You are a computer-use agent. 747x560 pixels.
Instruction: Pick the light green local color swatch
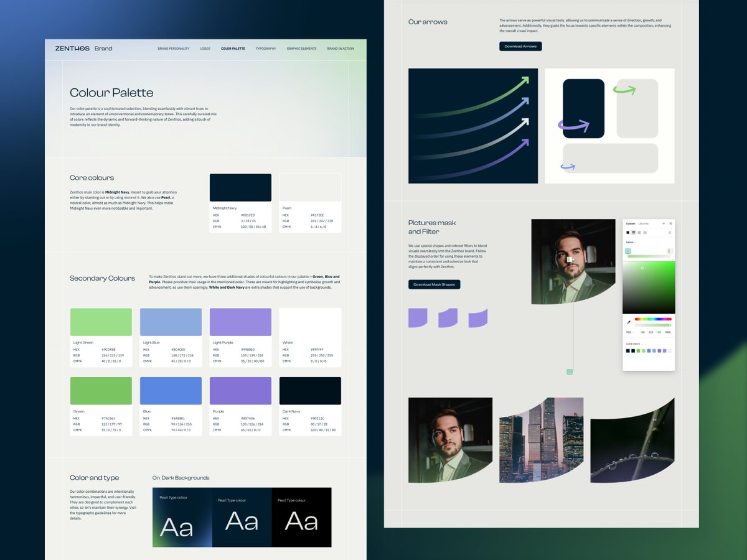(644, 351)
